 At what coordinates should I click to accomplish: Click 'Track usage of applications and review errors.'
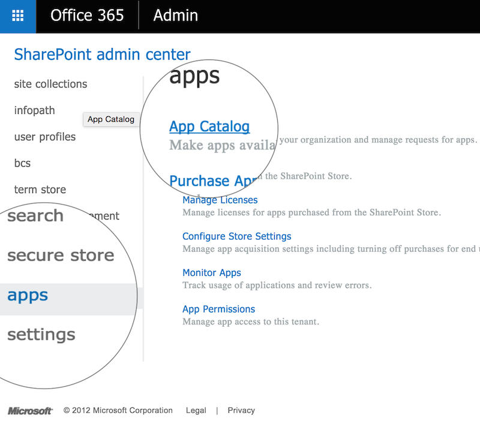tap(277, 285)
